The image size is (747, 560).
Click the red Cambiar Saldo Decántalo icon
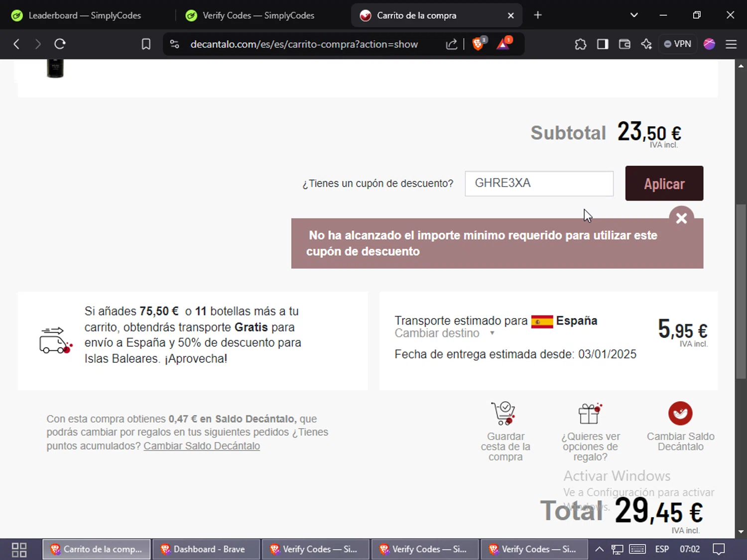(x=680, y=413)
